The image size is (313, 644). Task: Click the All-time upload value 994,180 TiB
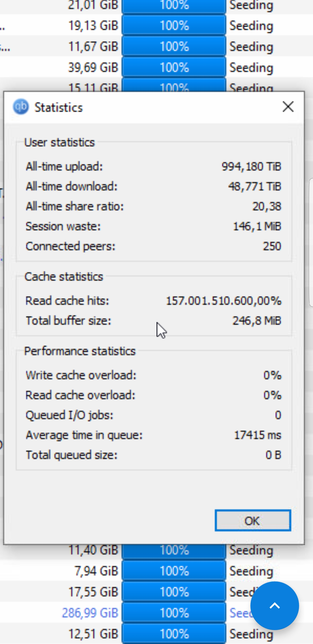click(251, 166)
